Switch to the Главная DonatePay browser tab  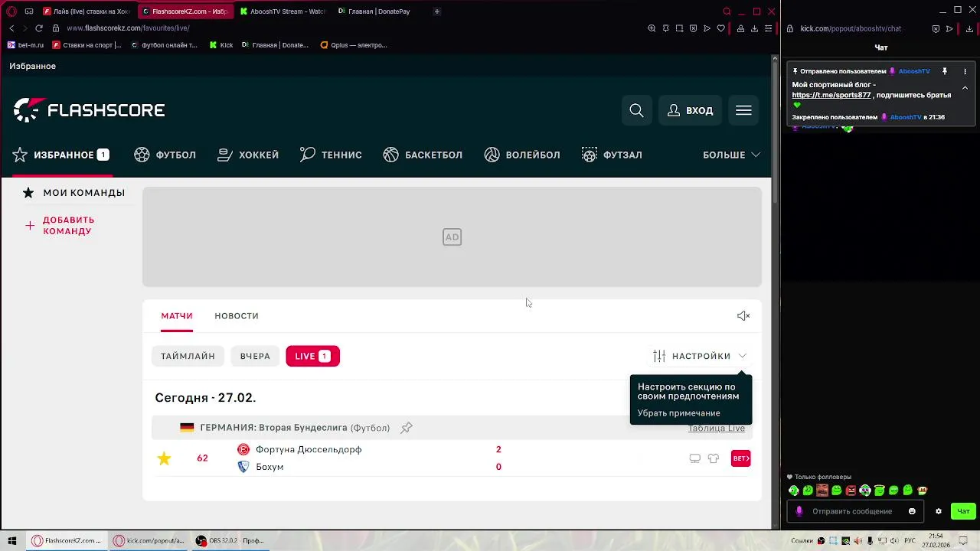[x=375, y=11]
